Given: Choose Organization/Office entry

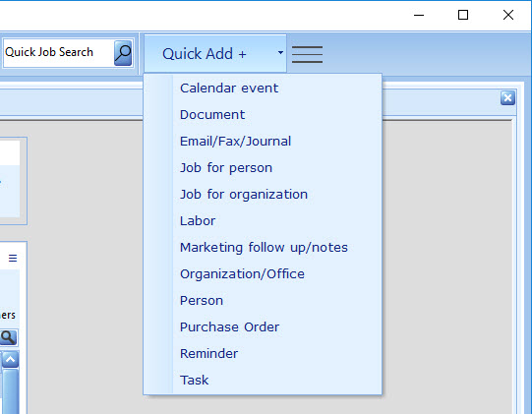Looking at the screenshot, I should [242, 273].
